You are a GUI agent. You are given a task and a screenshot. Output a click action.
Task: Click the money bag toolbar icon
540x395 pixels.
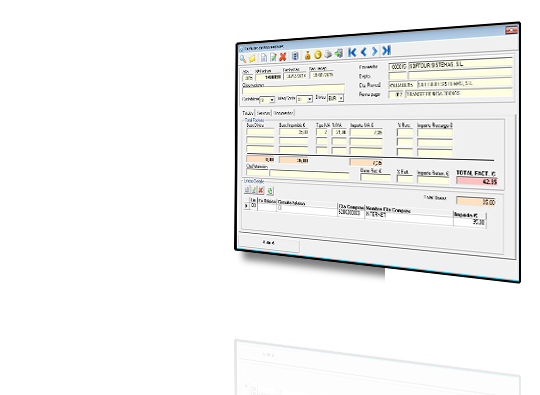pos(307,55)
